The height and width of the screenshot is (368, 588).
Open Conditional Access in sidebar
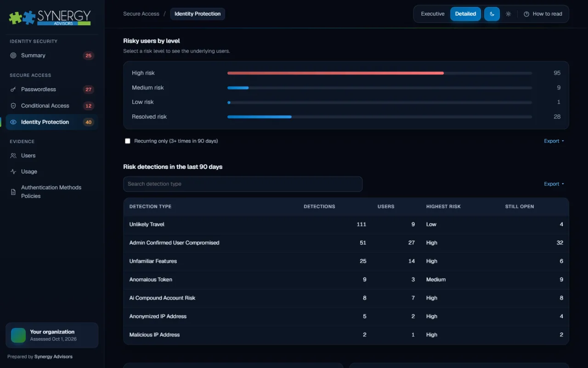[x=52, y=106]
